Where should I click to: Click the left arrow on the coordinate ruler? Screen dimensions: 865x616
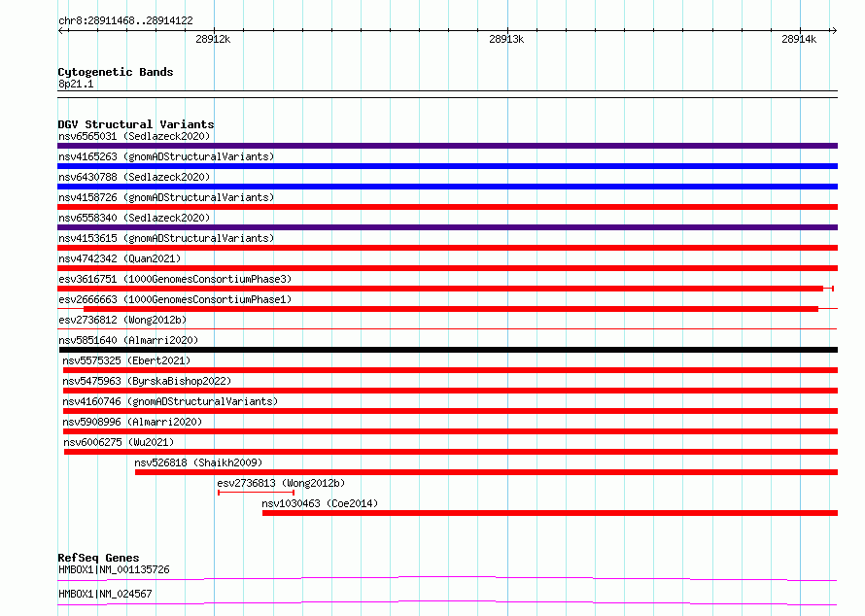coord(62,30)
